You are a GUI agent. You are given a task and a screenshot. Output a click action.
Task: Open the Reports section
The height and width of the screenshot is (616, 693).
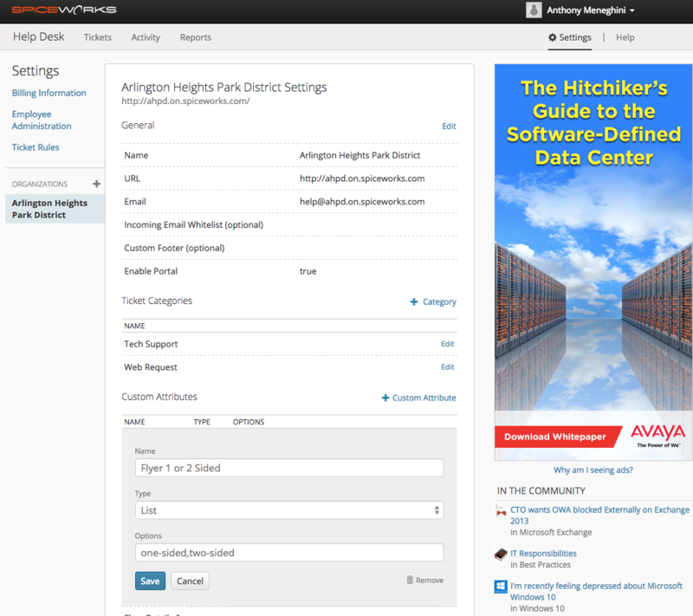[195, 37]
